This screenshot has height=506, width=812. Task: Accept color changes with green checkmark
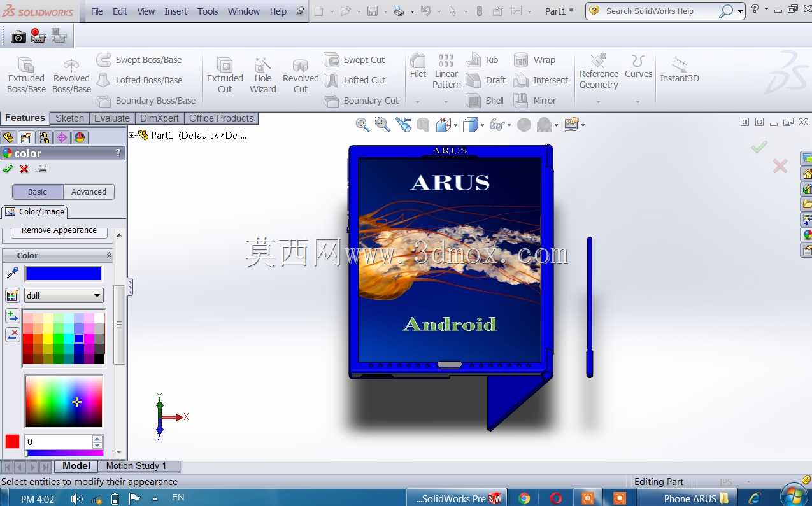pos(8,169)
